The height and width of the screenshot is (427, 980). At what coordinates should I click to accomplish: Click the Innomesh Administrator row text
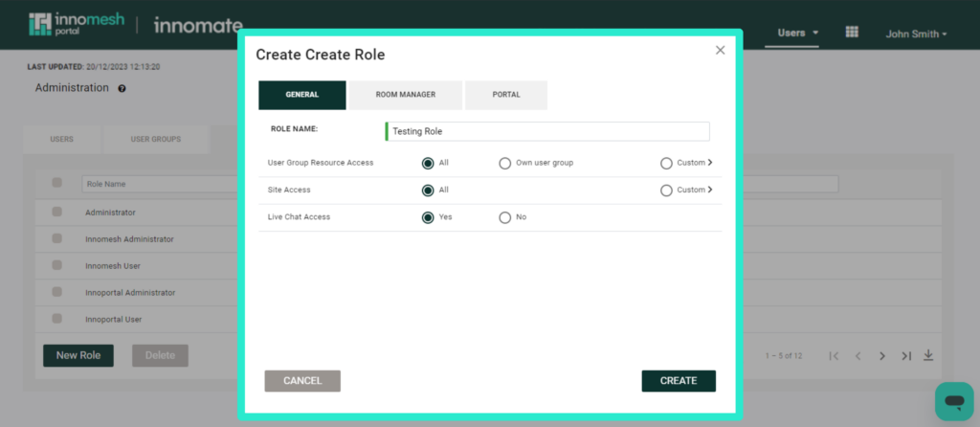click(x=129, y=238)
